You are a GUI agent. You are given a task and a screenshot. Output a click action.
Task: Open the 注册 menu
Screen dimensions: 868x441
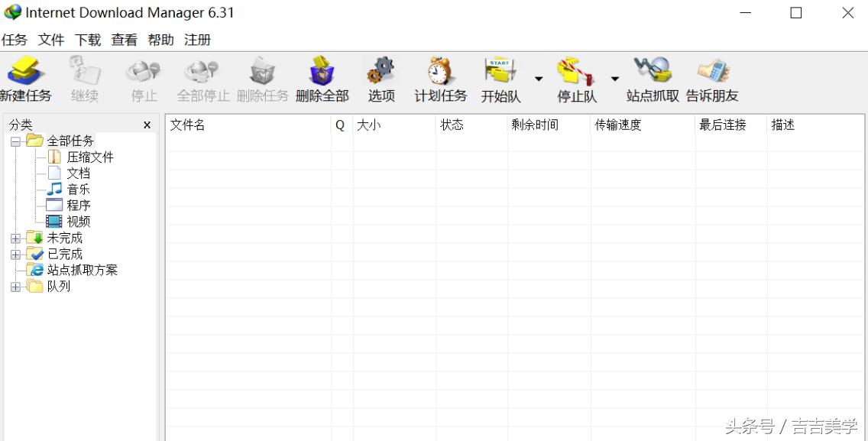[x=197, y=40]
